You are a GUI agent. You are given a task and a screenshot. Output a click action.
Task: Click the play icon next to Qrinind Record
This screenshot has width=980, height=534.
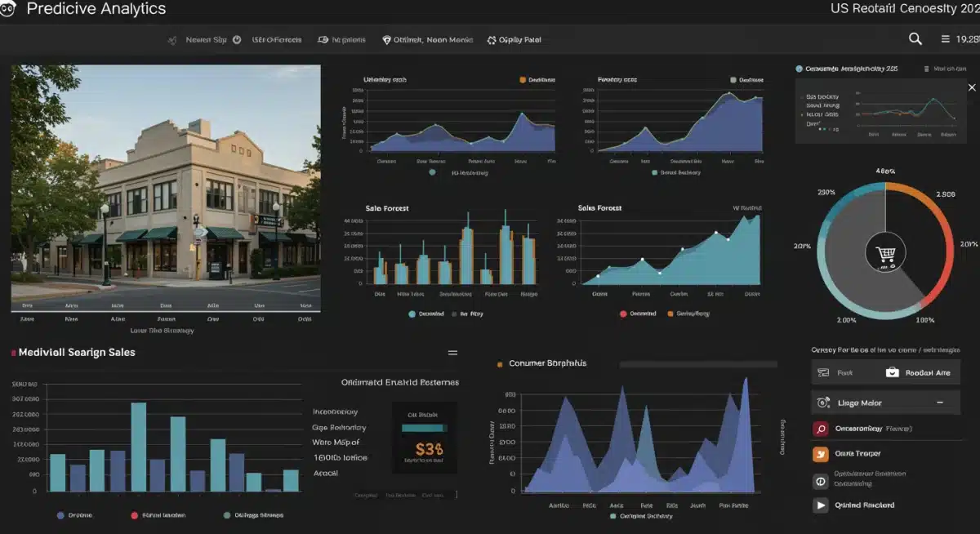tap(820, 505)
